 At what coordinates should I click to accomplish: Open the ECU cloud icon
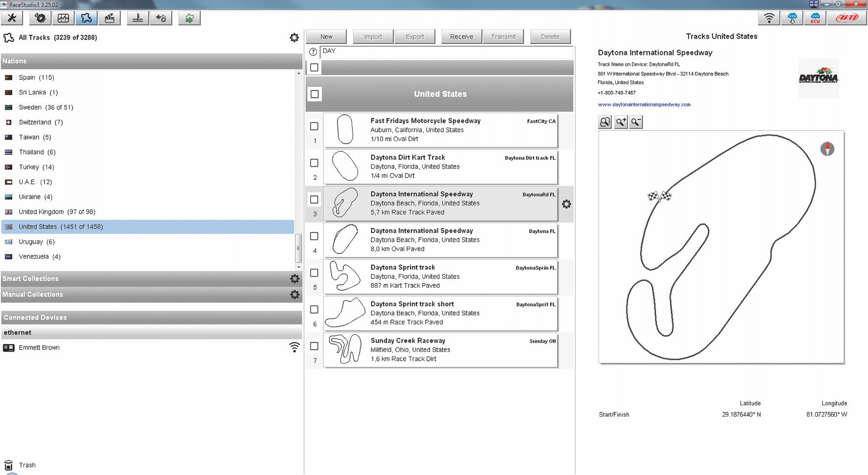[x=815, y=18]
